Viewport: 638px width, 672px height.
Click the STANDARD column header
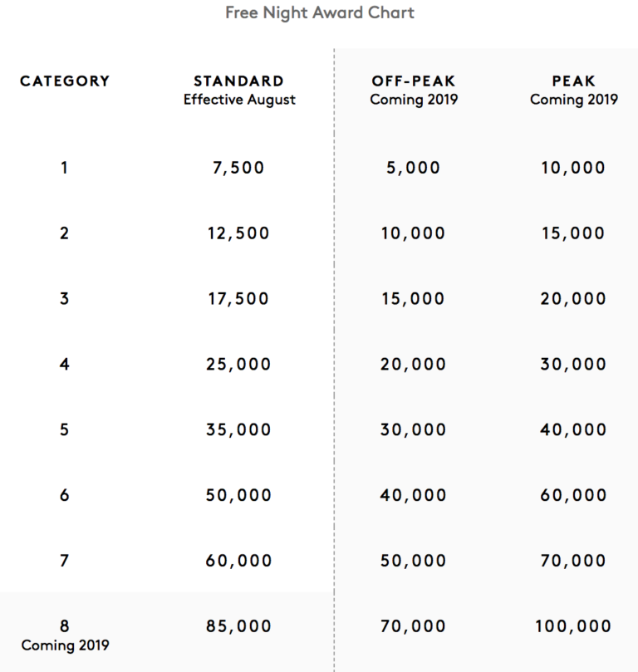[238, 81]
